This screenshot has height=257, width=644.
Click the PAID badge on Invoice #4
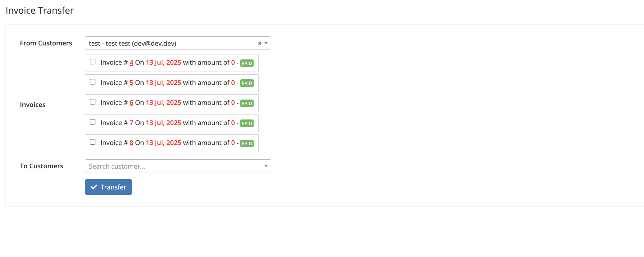click(x=247, y=63)
